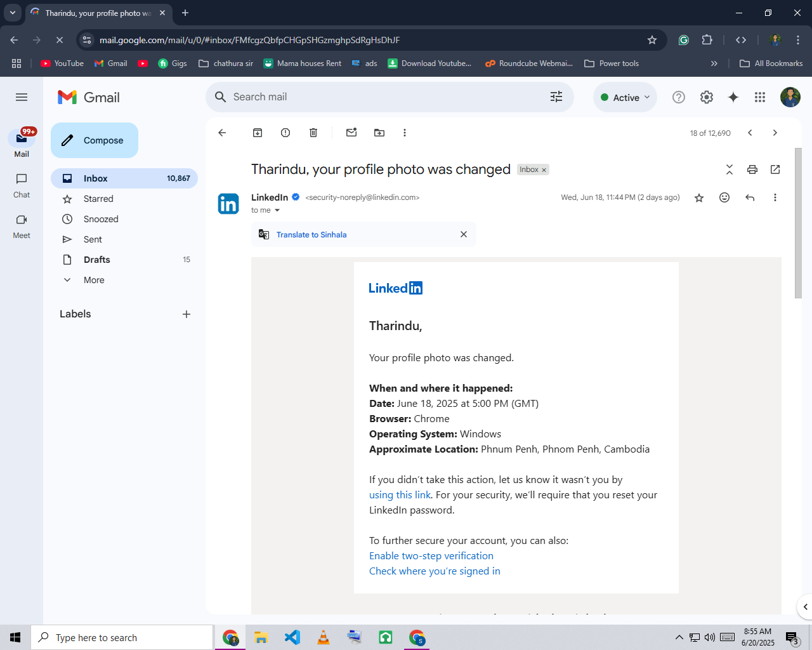Open the Inbox folder
812x650 pixels.
124,178
